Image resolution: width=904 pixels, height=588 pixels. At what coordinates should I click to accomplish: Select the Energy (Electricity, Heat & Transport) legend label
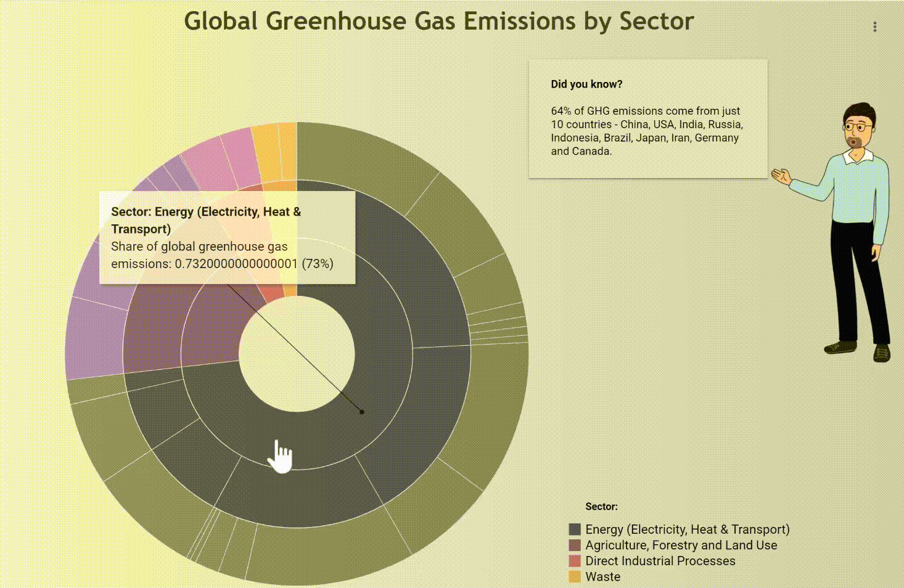click(x=687, y=529)
